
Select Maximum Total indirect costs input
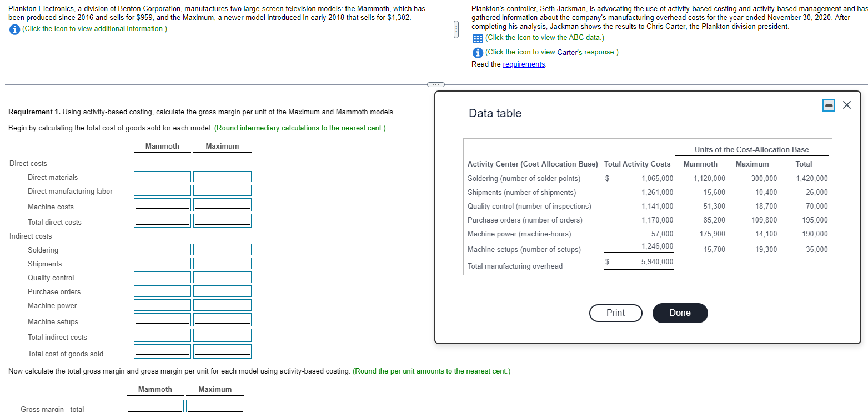(x=222, y=335)
